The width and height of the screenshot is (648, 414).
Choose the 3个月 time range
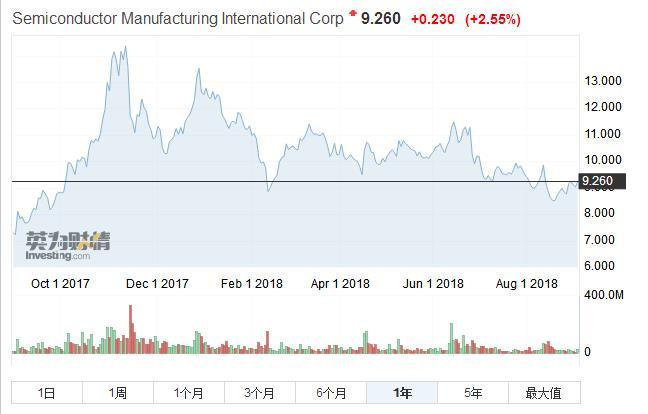coord(260,392)
